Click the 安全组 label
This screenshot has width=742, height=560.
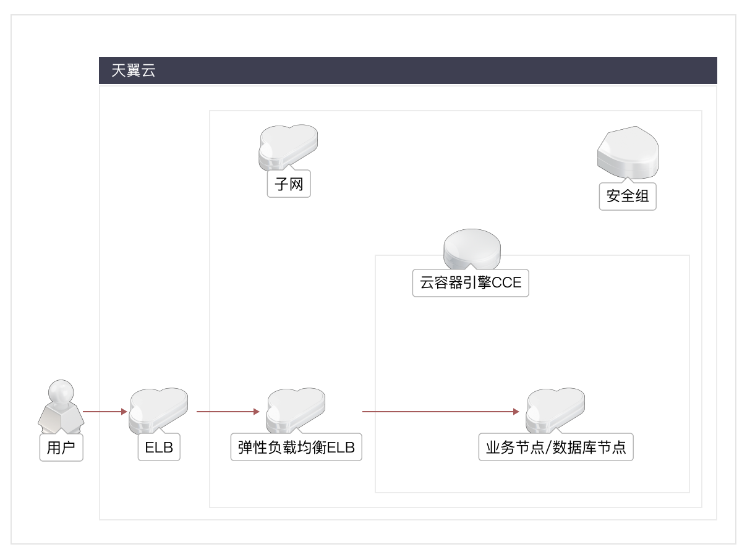coord(628,197)
